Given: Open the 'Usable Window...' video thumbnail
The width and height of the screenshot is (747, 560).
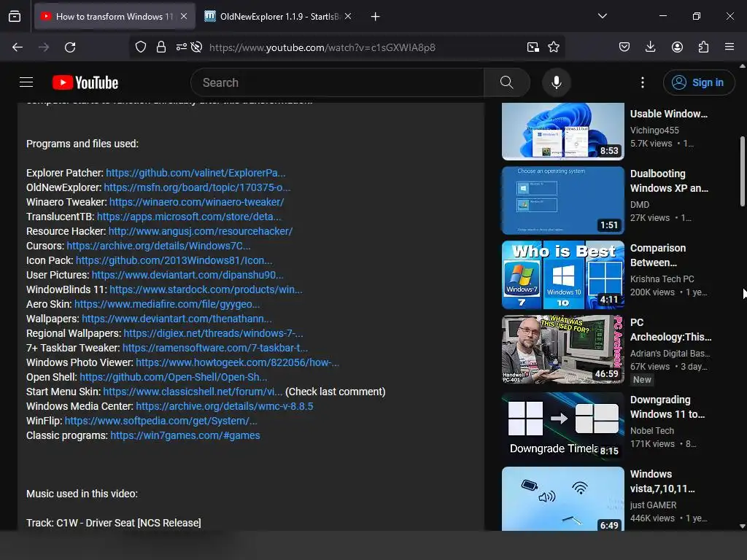Looking at the screenshot, I should pyautogui.click(x=563, y=131).
